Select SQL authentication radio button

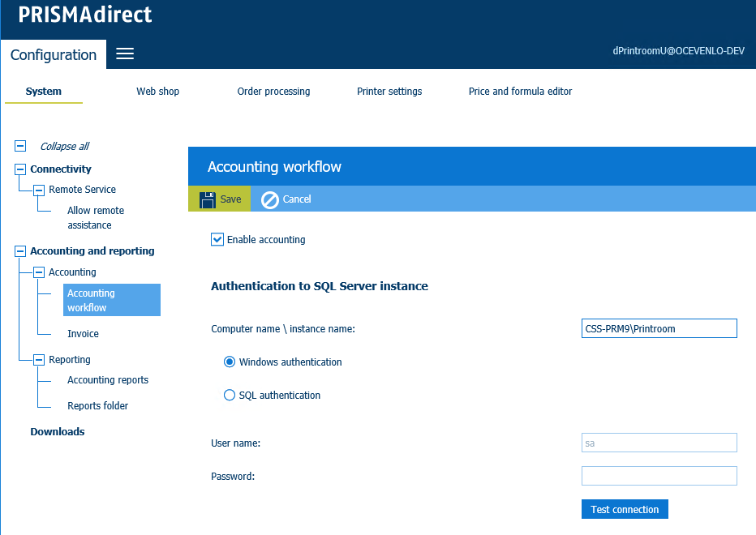pyautogui.click(x=229, y=396)
